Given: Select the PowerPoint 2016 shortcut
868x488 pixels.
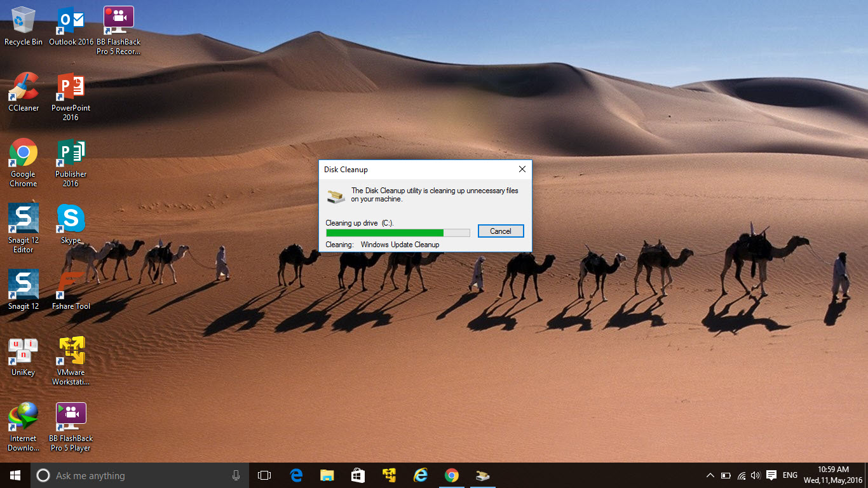Looking at the screenshot, I should [71, 97].
